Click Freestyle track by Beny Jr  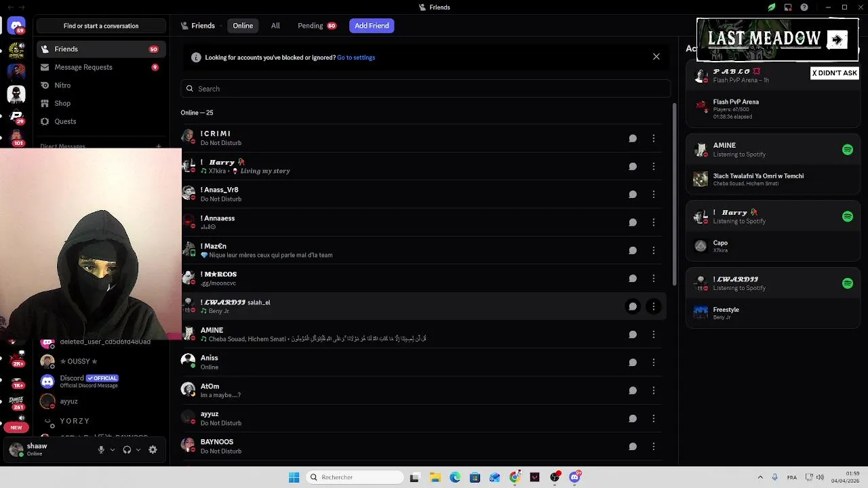pos(773,312)
